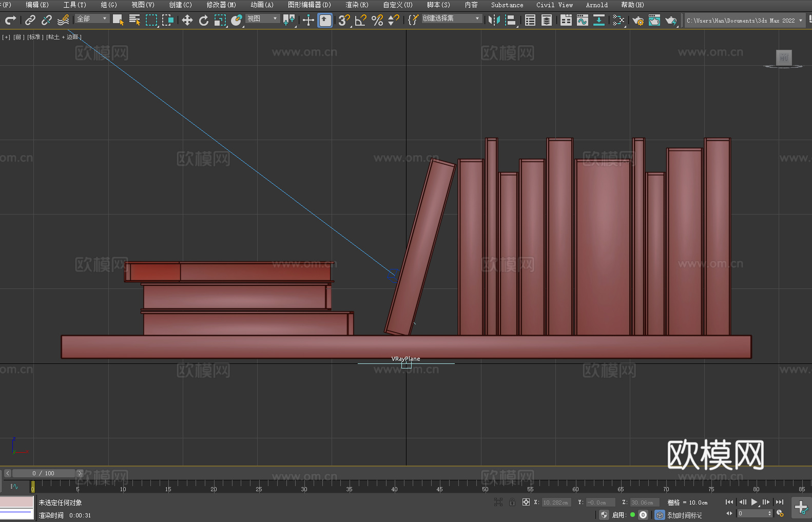Play the animation
This screenshot has height=522, width=812.
click(x=755, y=502)
